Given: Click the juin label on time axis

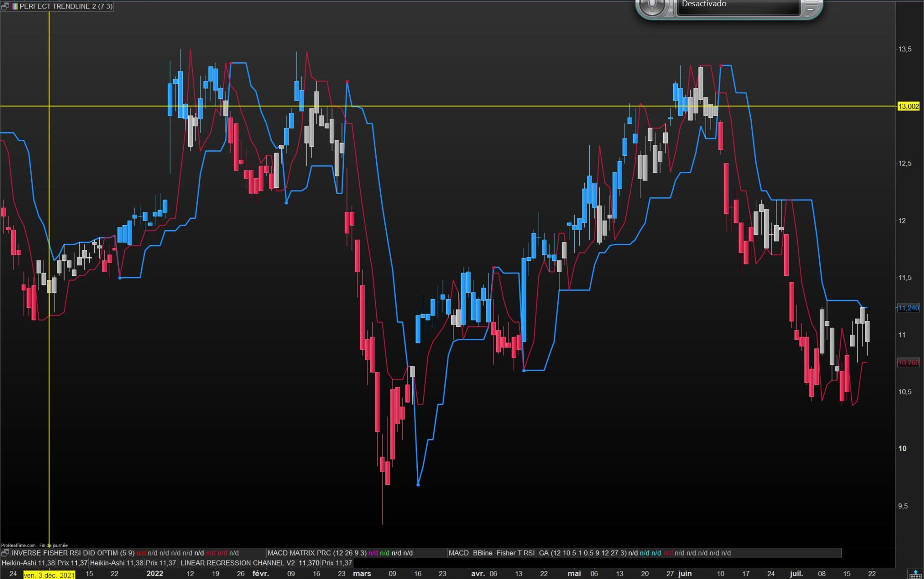Looking at the screenshot, I should click(x=685, y=574).
